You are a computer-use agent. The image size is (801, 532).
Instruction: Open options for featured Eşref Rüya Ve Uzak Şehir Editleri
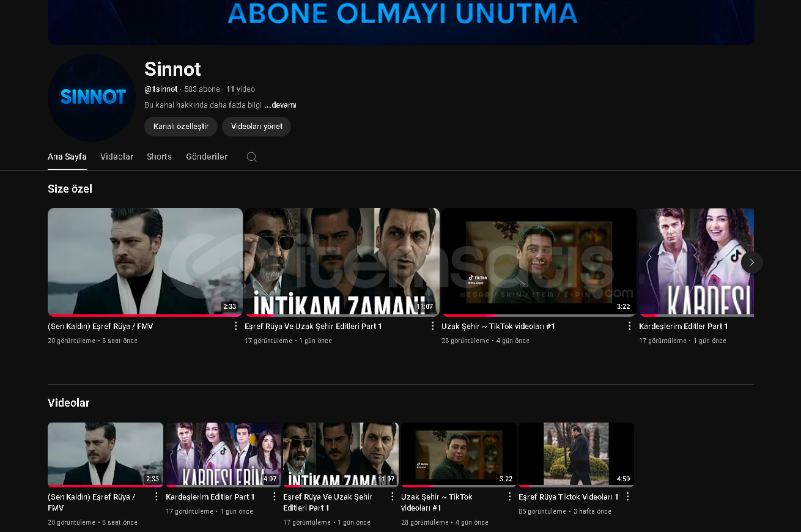click(x=432, y=326)
